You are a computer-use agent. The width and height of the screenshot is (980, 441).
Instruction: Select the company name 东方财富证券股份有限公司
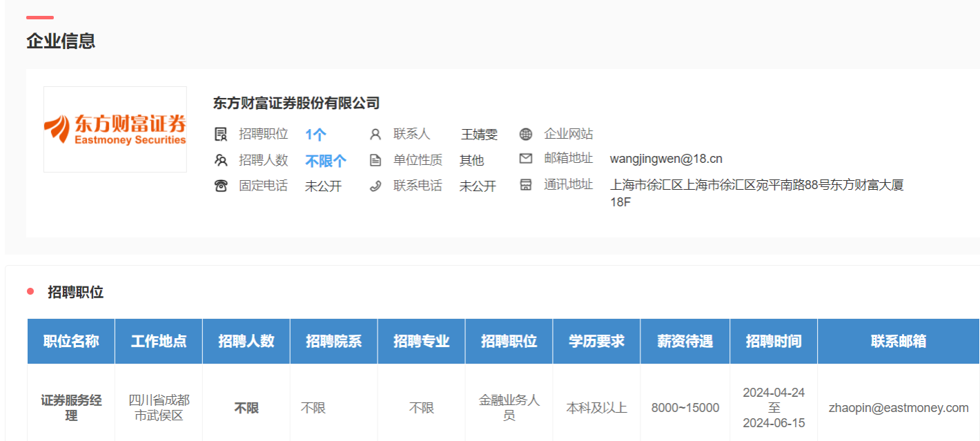click(297, 104)
